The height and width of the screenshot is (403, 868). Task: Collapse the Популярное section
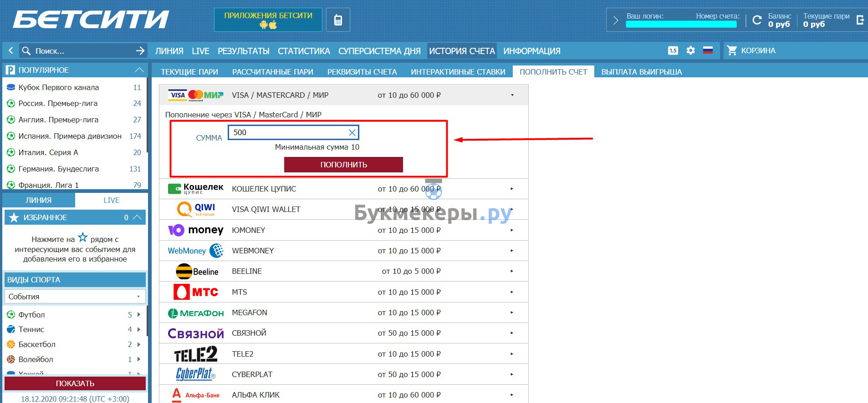(x=139, y=70)
